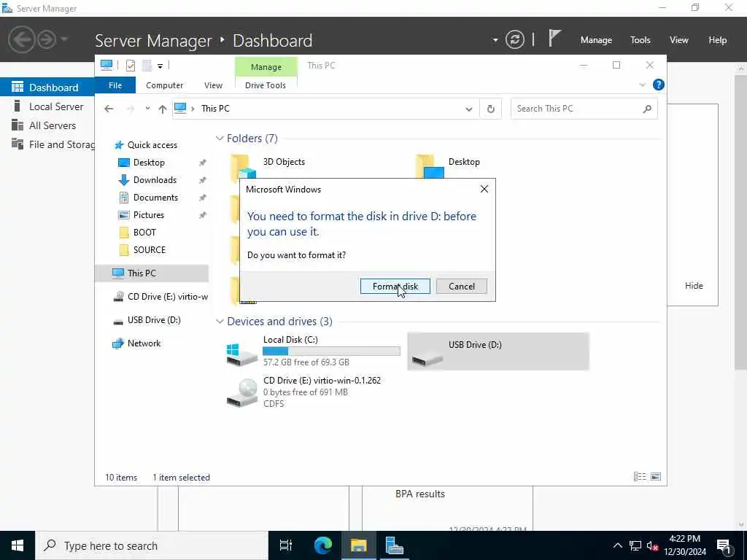The width and height of the screenshot is (747, 560).
Task: Click the Server Manager refresh icon
Action: click(x=514, y=39)
